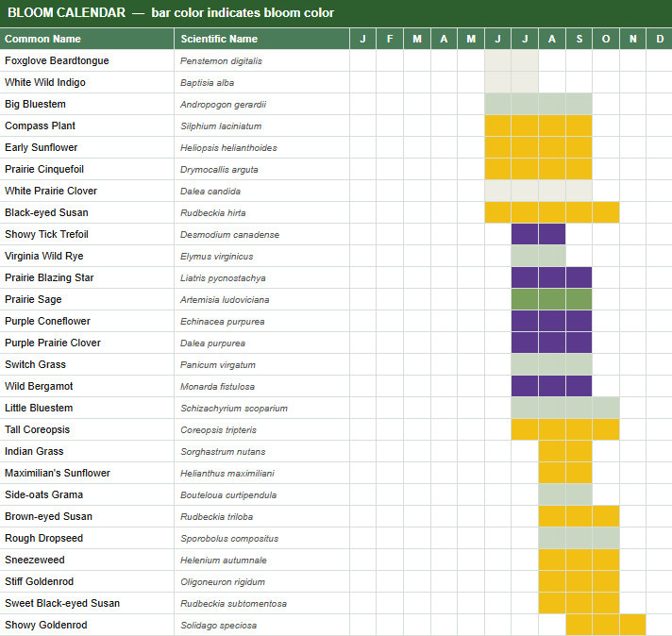Select Artemisia ludoviciana cell
Image resolution: width=672 pixels, height=636 pixels.
(261, 299)
